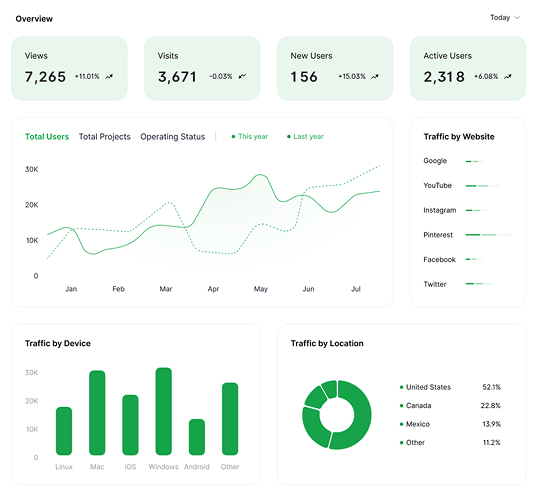Switch to the Total Projects tab
Viewport: 542px width, 500px height.
tap(105, 137)
